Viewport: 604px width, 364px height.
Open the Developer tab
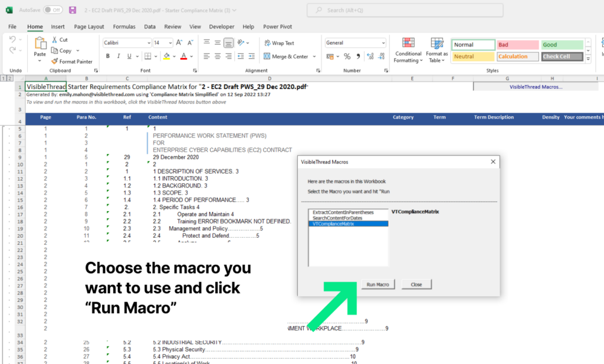tap(222, 27)
